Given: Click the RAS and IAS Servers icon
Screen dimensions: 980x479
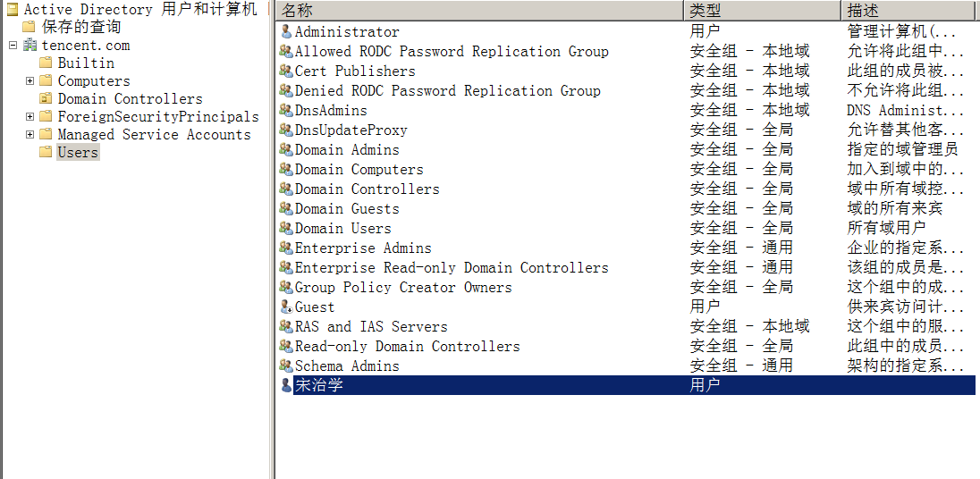Looking at the screenshot, I should (x=286, y=326).
